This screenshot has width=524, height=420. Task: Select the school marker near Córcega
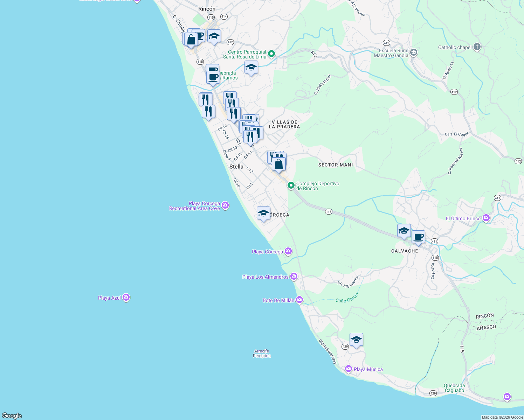pyautogui.click(x=263, y=212)
